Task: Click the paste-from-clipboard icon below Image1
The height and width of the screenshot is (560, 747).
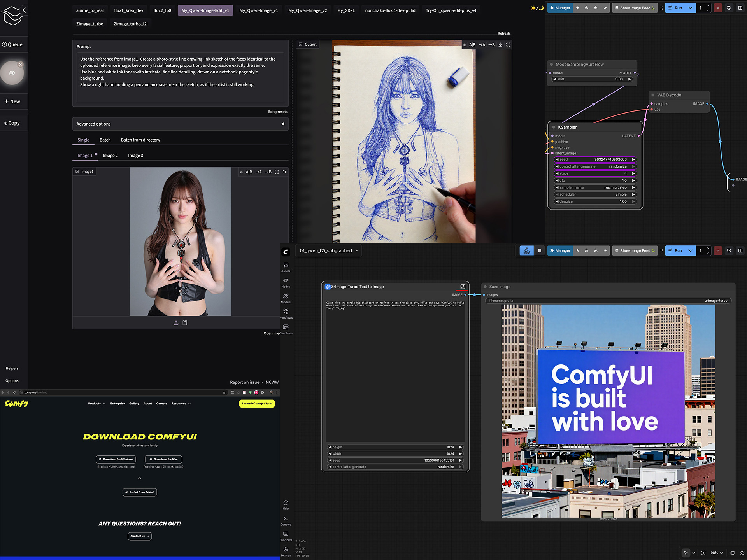Action: pyautogui.click(x=185, y=323)
